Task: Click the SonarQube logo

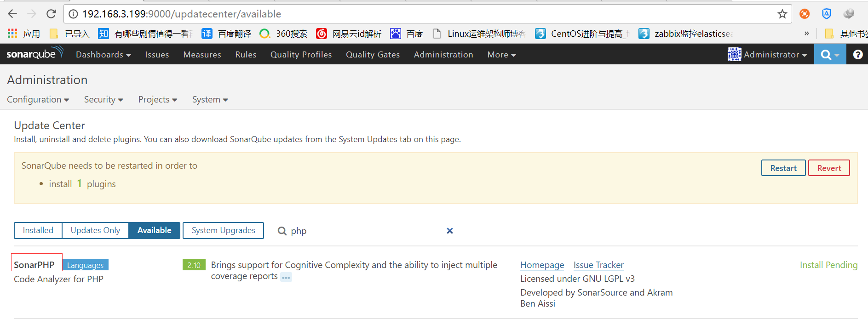Action: (34, 54)
